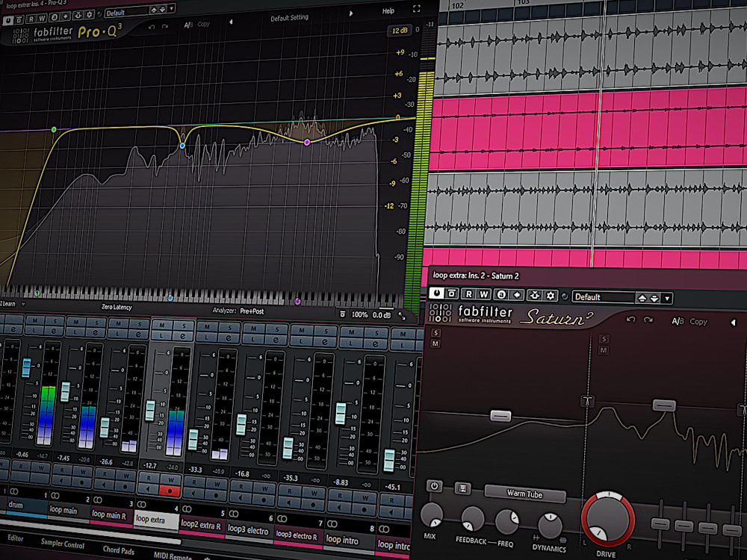Open Pro-Q 3 plugin settings gear
Image resolution: width=747 pixels, height=560 pixels.
(89, 15)
